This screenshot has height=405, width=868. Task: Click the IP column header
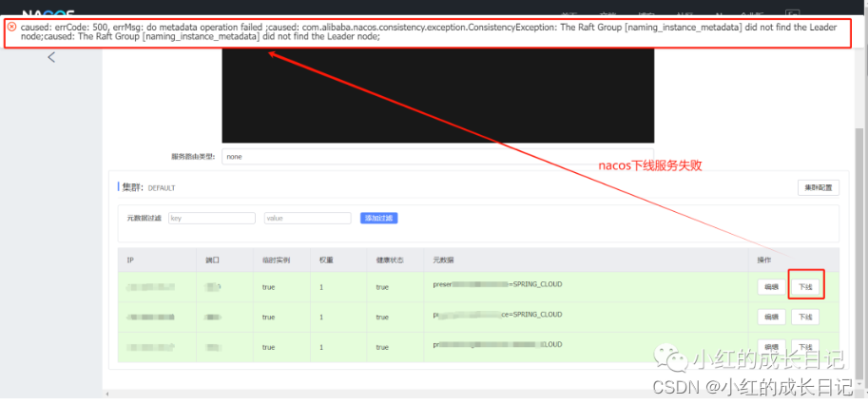coord(158,260)
